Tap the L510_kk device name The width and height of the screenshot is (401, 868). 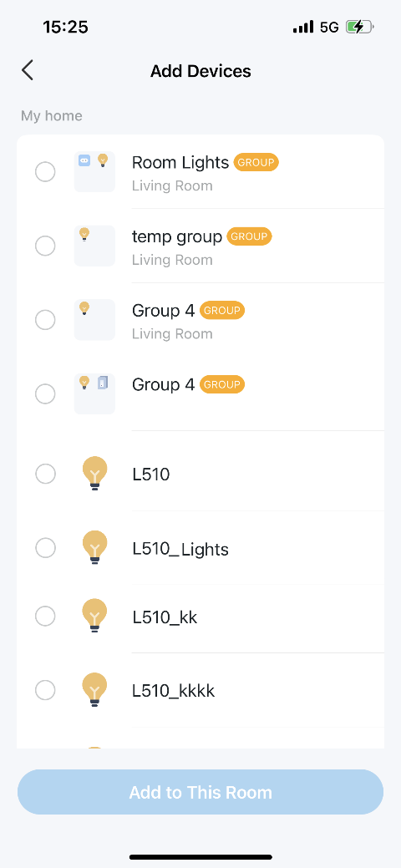(165, 617)
